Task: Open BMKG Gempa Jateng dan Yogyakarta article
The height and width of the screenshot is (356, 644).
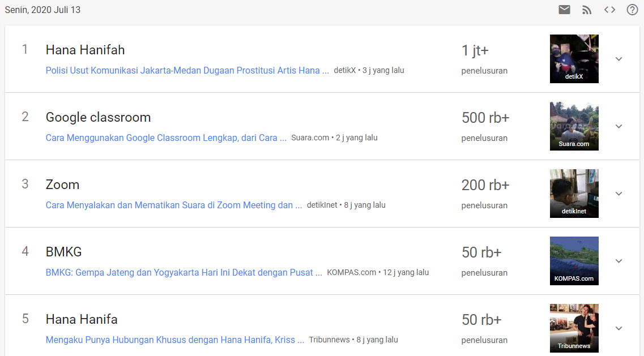Action: click(184, 273)
